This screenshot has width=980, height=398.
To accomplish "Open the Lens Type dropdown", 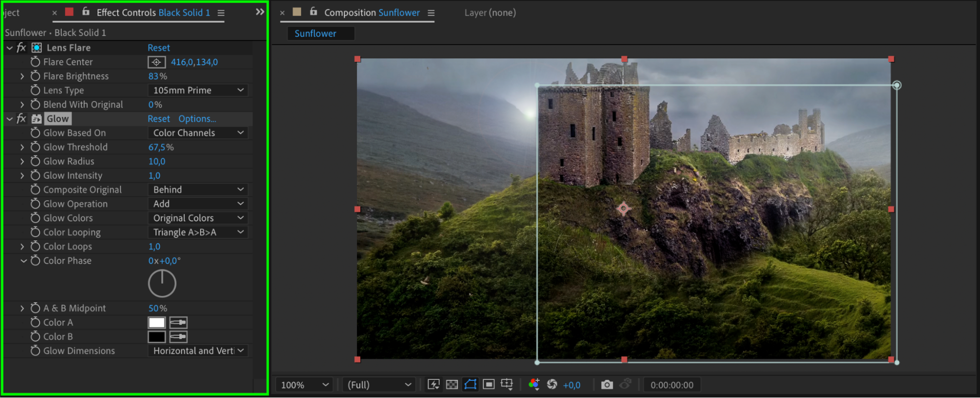I will tap(198, 90).
